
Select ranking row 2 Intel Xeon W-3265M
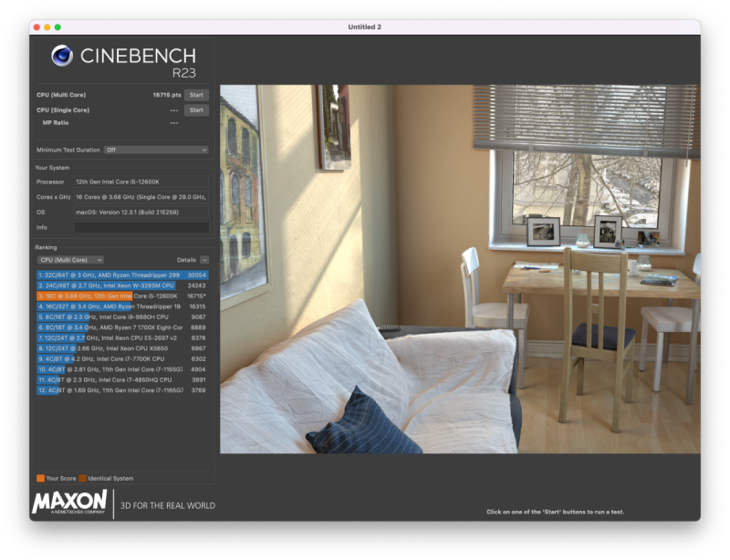point(122,285)
